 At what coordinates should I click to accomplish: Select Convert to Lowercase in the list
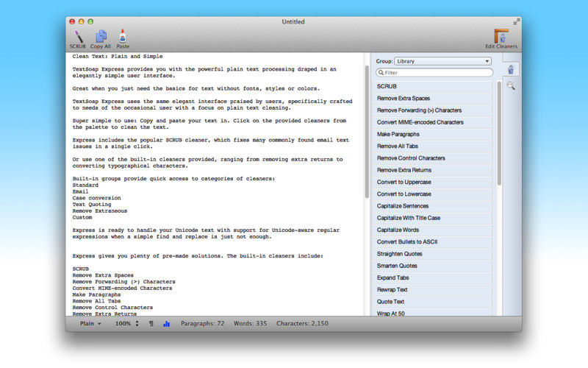[x=434, y=194]
